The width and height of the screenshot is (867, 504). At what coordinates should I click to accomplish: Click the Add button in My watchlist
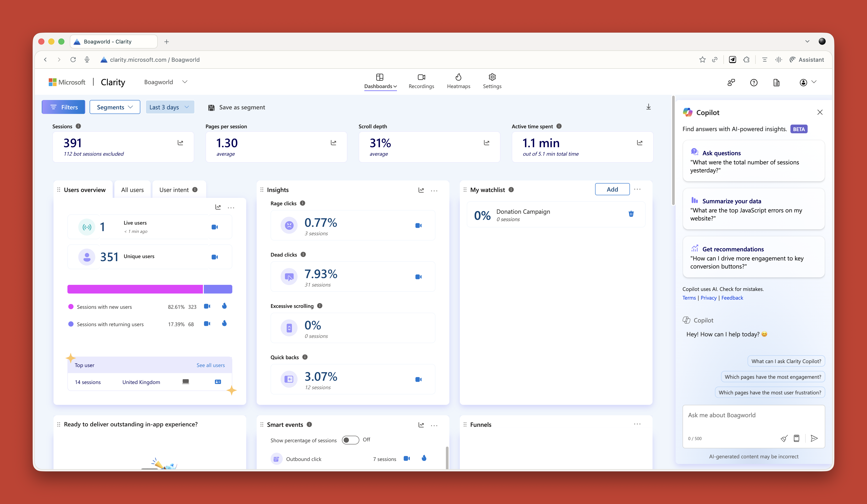[x=612, y=189]
